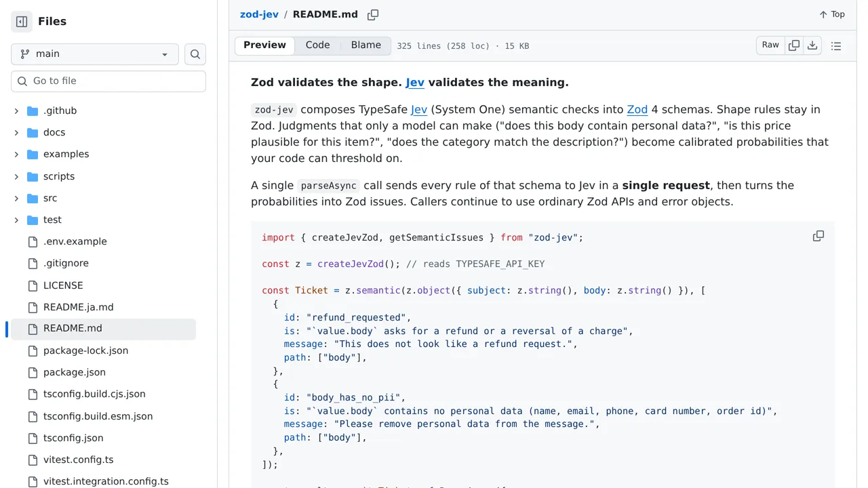Click the package.json file icon
The width and height of the screenshot is (868, 488).
(33, 372)
